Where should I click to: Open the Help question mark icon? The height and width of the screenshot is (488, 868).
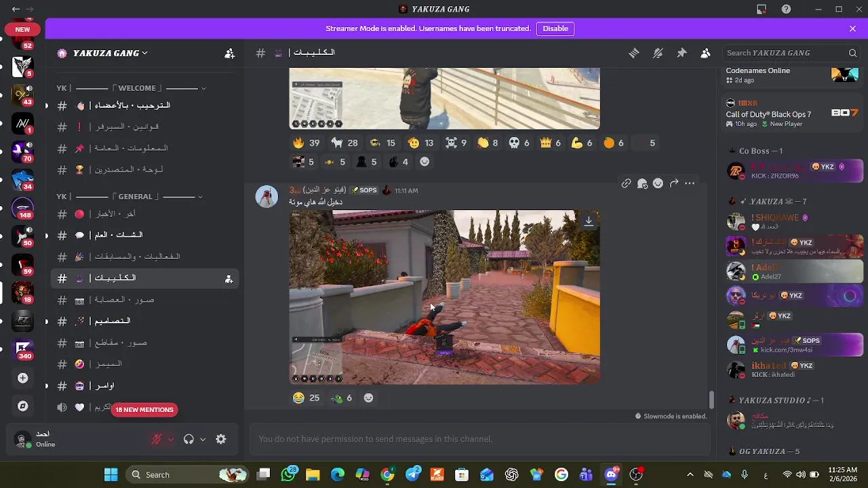786,9
